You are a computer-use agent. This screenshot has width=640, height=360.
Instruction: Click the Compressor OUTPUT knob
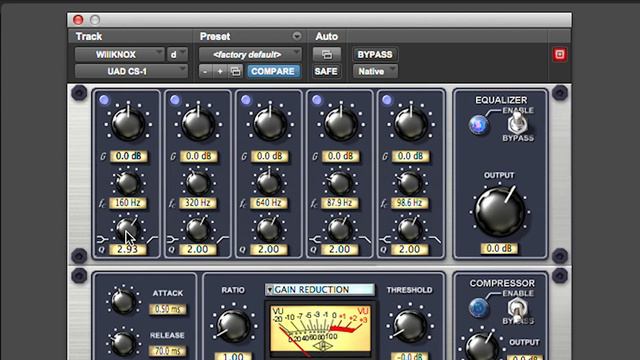(482, 347)
